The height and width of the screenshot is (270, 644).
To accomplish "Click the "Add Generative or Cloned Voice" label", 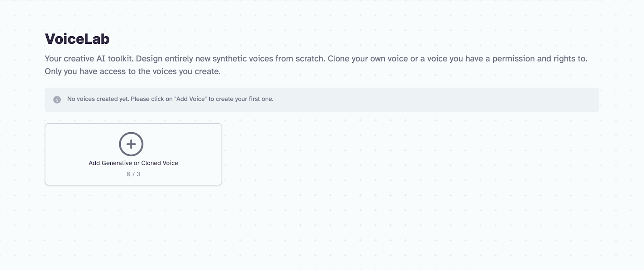I will (x=133, y=163).
